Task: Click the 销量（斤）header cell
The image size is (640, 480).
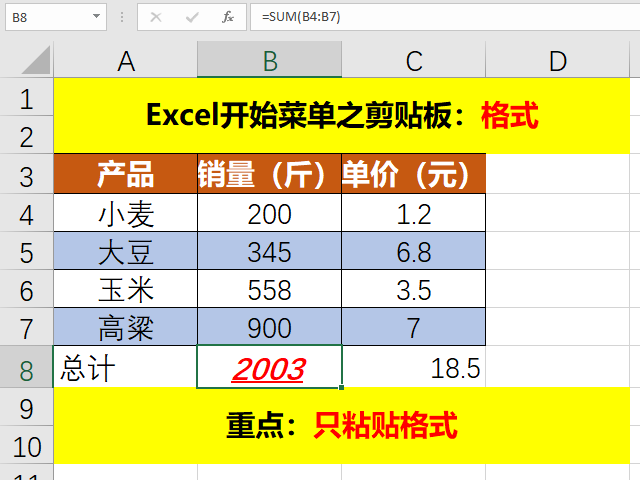Action: coord(269,174)
